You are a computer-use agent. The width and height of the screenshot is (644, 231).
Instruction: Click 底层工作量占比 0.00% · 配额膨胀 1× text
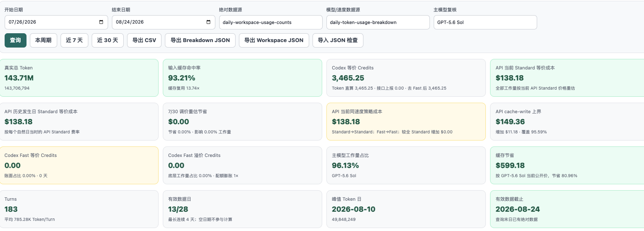[203, 176]
